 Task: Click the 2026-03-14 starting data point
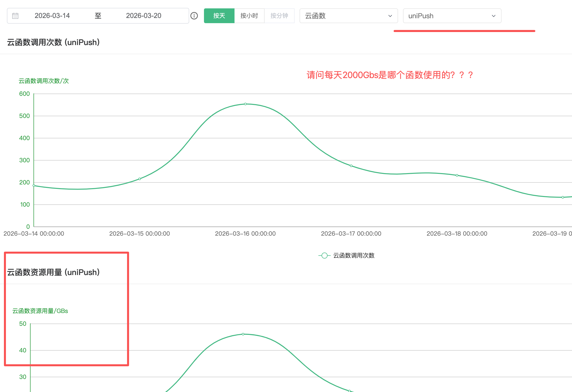coord(34,185)
